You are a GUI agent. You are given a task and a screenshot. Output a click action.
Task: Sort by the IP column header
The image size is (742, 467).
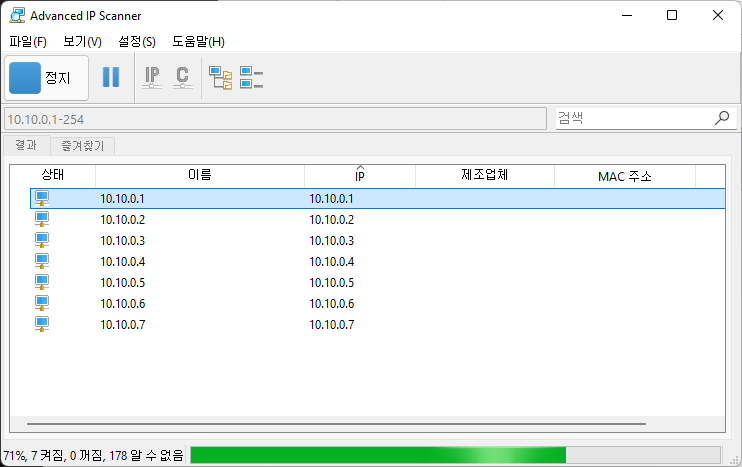tap(360, 176)
